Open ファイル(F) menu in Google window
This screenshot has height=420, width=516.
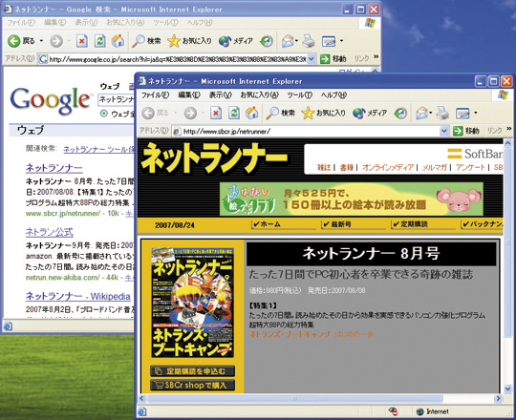(x=21, y=23)
